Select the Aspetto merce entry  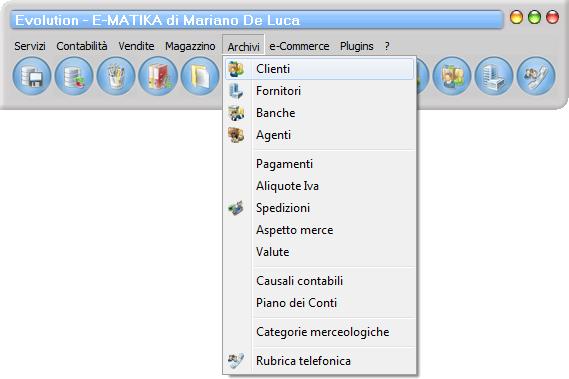(x=319, y=230)
